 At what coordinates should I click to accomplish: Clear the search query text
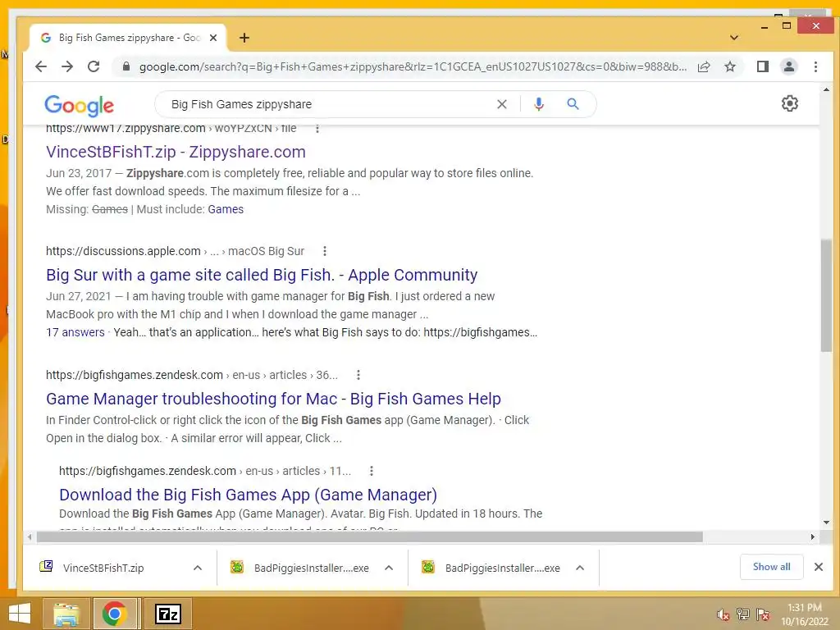501,104
